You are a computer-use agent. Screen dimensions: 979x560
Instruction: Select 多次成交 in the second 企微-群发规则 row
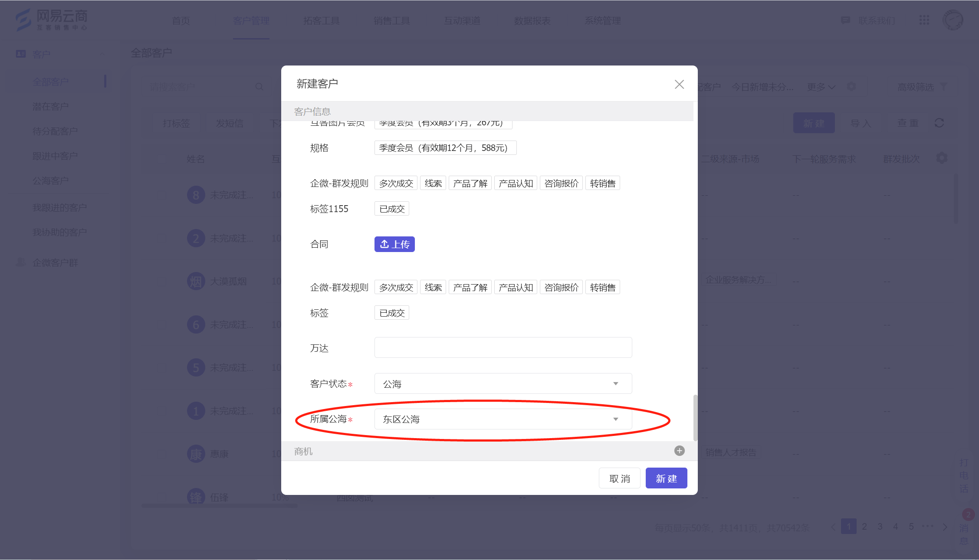click(x=396, y=287)
